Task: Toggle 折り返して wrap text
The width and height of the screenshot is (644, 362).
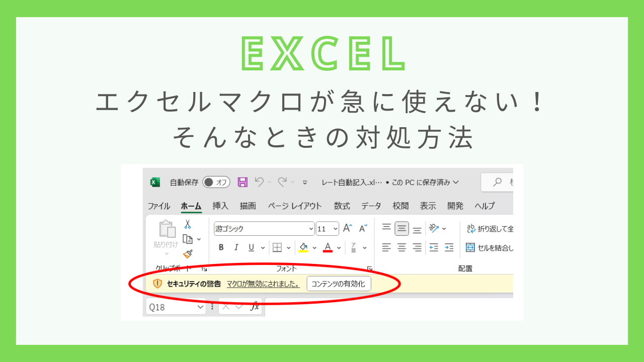Action: (x=490, y=229)
